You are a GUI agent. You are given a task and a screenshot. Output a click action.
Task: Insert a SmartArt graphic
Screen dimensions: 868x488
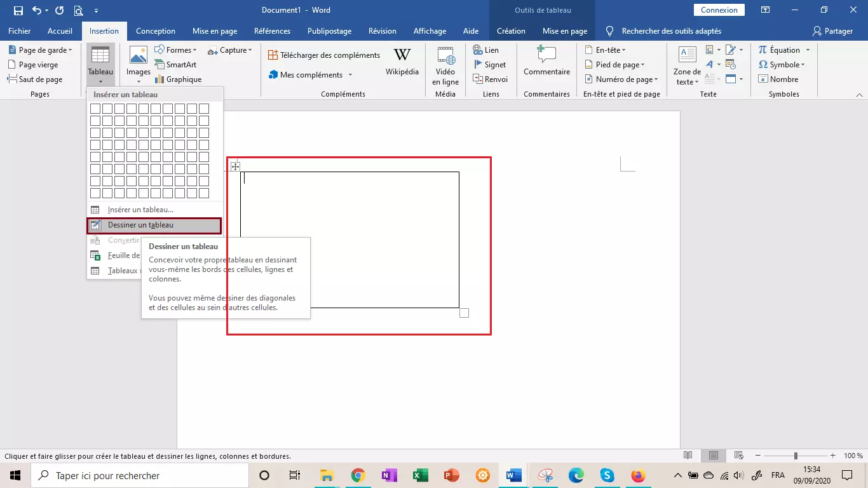coord(175,65)
